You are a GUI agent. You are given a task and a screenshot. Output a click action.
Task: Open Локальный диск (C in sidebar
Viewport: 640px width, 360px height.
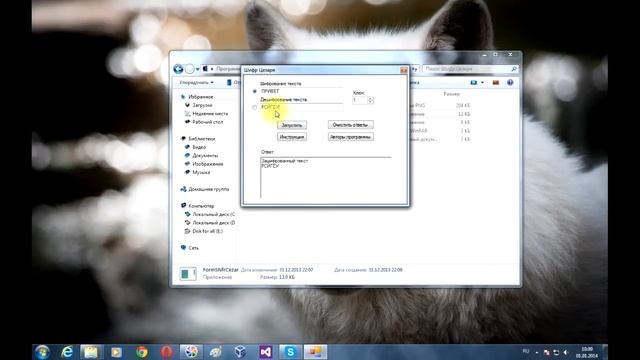click(x=213, y=214)
